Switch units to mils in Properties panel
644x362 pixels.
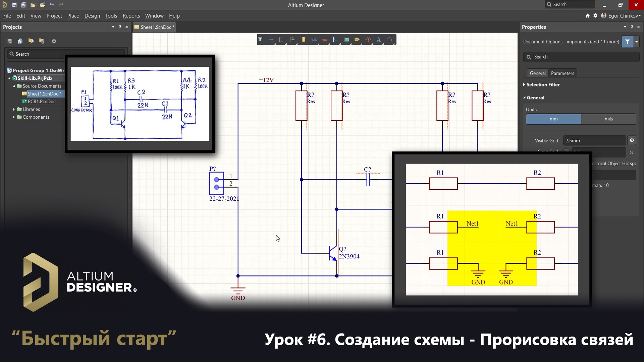click(x=608, y=119)
